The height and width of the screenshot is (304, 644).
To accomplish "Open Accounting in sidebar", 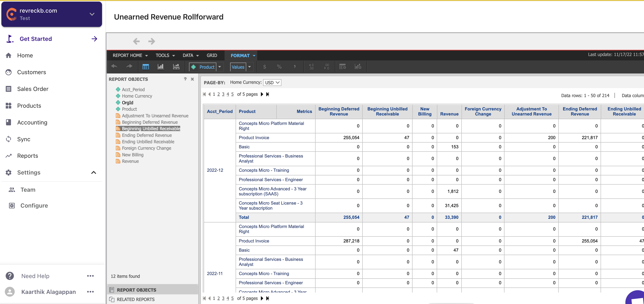I will 32,122.
